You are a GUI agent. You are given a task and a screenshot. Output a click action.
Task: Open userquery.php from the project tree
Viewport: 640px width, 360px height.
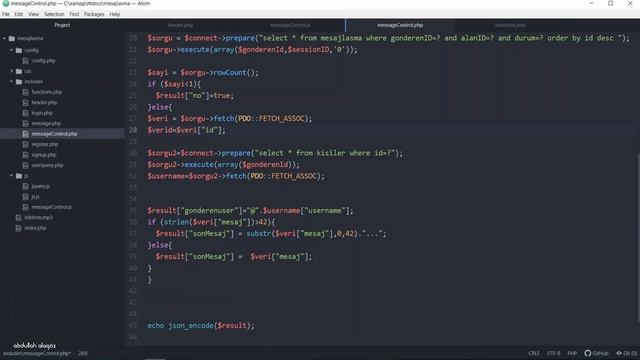47,165
